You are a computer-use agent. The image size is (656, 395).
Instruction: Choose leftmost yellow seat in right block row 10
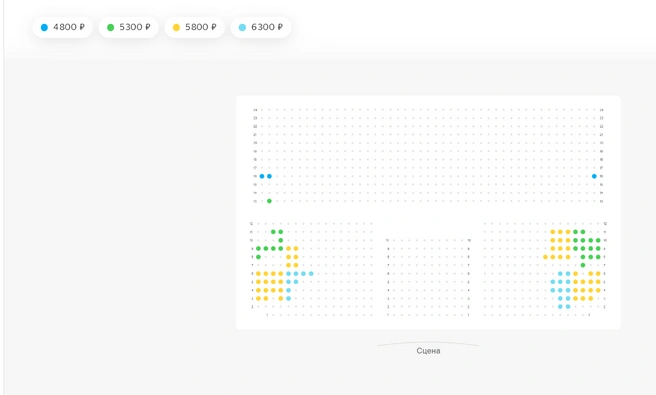click(x=553, y=240)
